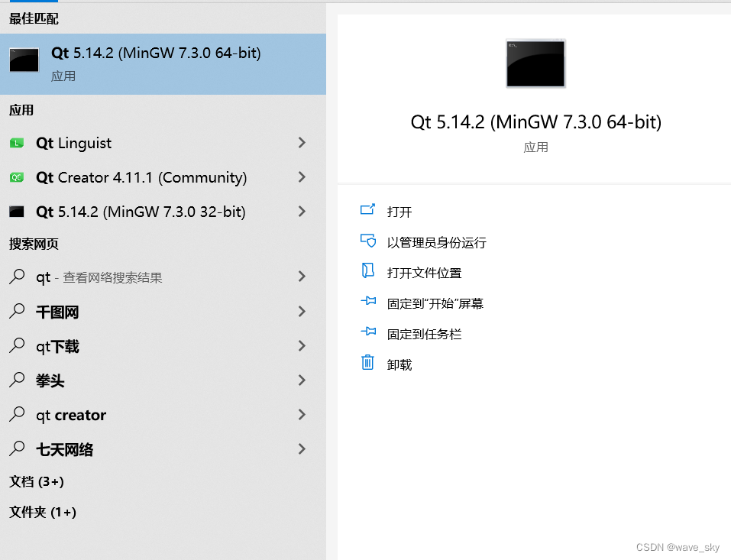The width and height of the screenshot is (731, 560).
Task: Expand the qt creator suggestion chevron
Action: point(302,415)
